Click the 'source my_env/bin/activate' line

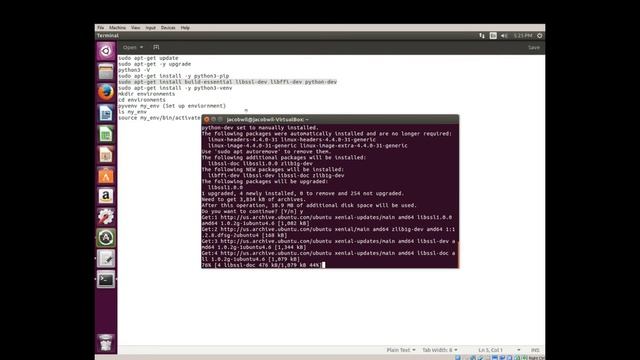[x=159, y=118]
